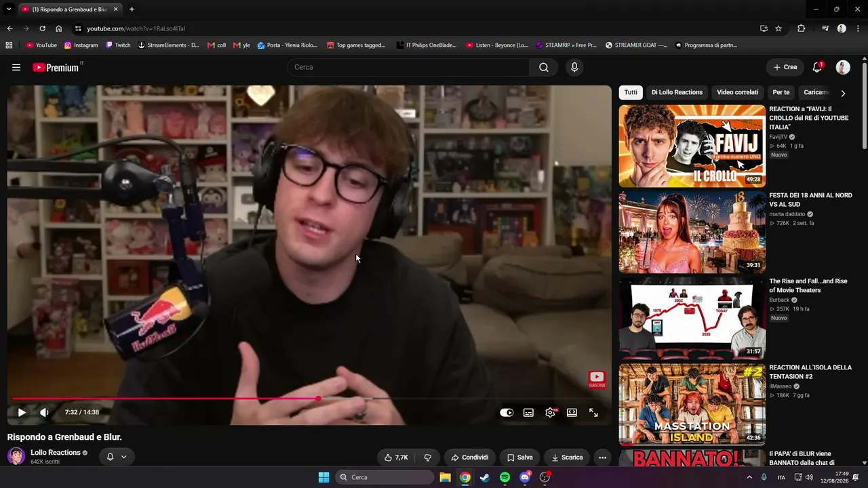Click the address bar URL
This screenshot has height=488, width=868.
[x=136, y=28]
